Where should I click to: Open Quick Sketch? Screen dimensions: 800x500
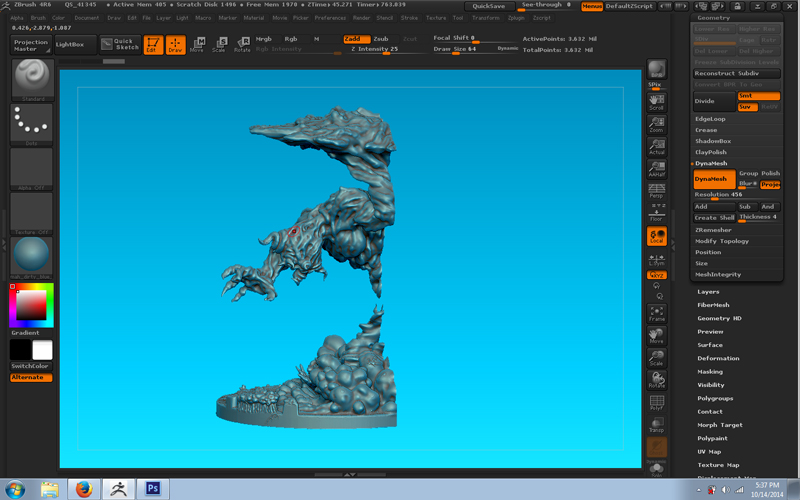tap(120, 44)
